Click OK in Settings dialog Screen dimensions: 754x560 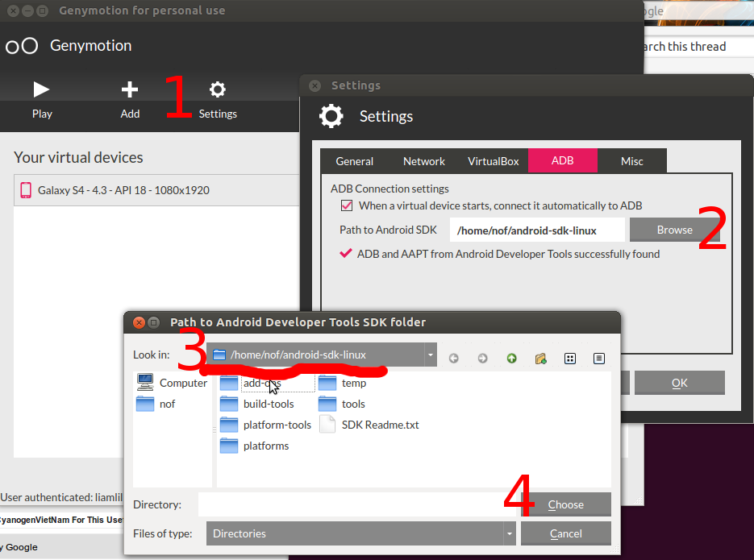[x=680, y=383]
